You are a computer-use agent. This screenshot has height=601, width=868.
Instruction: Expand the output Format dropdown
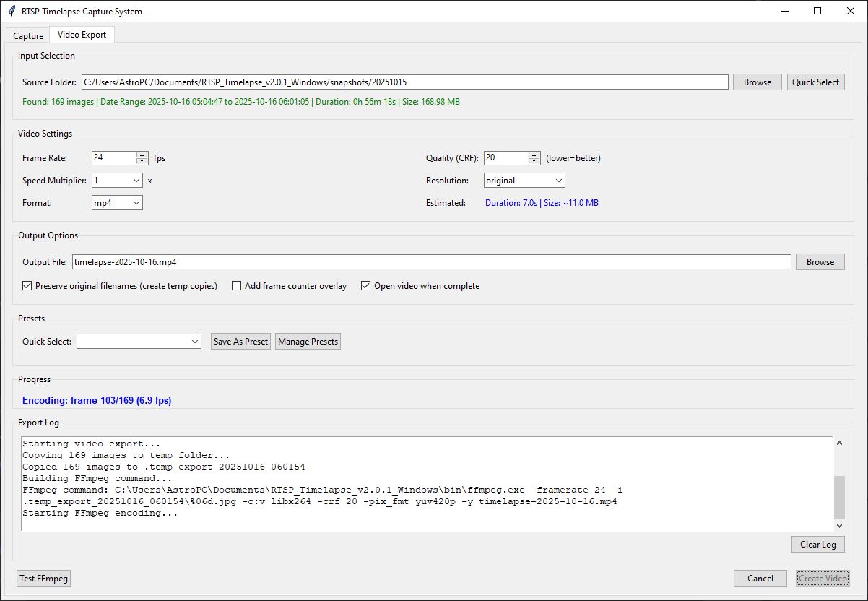pos(136,203)
